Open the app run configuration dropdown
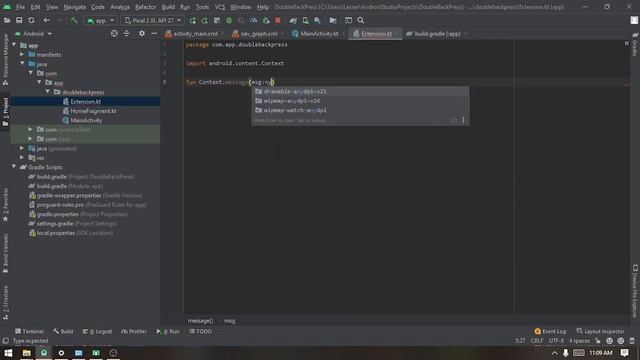This screenshot has width=640, height=360. tap(100, 20)
